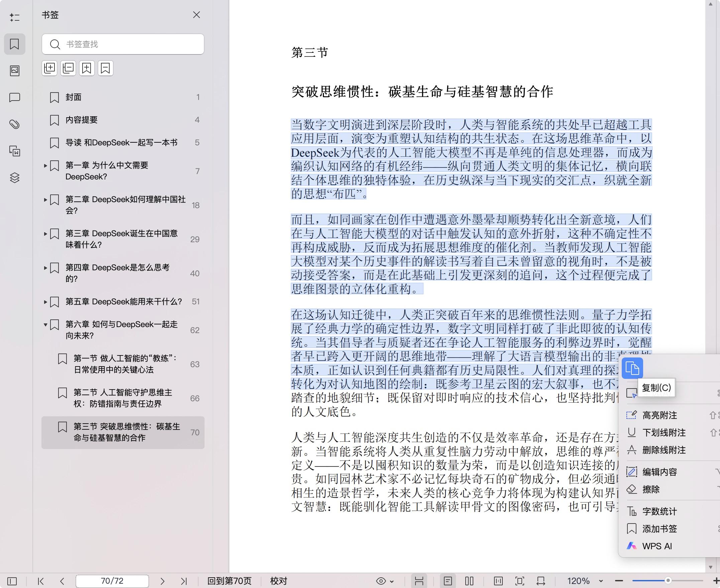Screen dimensions: 720x588
Task: Open the 内容提要 bookmark
Action: [x=123, y=120]
